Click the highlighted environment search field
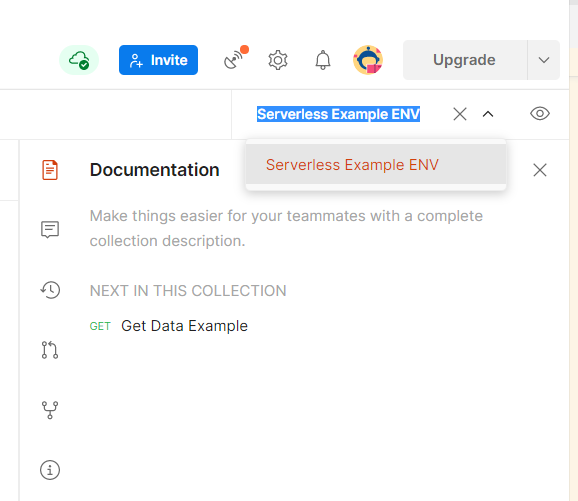578x501 pixels. (338, 114)
